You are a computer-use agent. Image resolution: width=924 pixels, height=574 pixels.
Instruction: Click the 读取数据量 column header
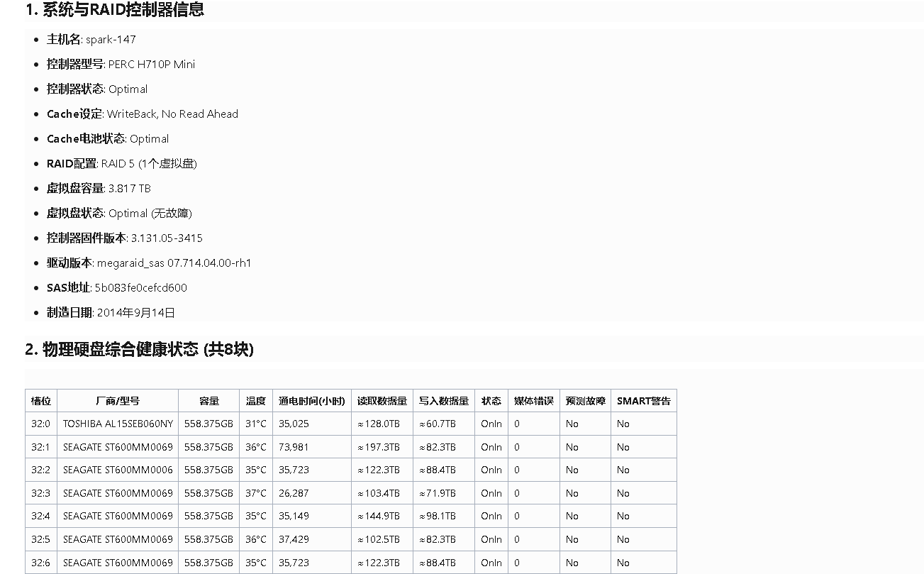[x=382, y=401]
